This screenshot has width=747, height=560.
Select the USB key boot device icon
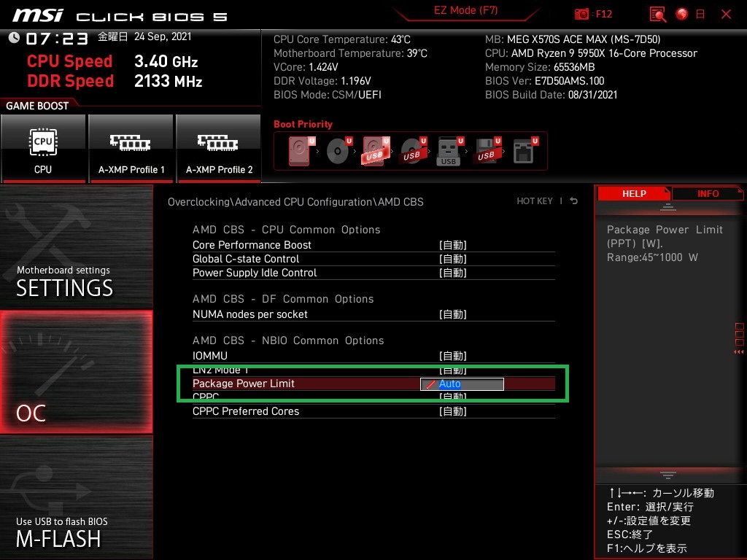tap(449, 151)
